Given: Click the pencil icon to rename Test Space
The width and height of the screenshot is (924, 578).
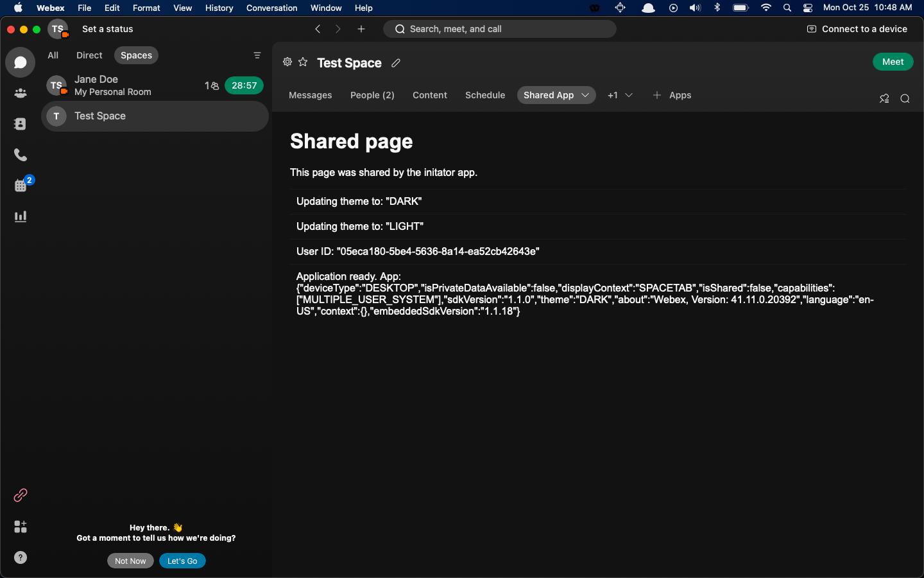Looking at the screenshot, I should (396, 63).
